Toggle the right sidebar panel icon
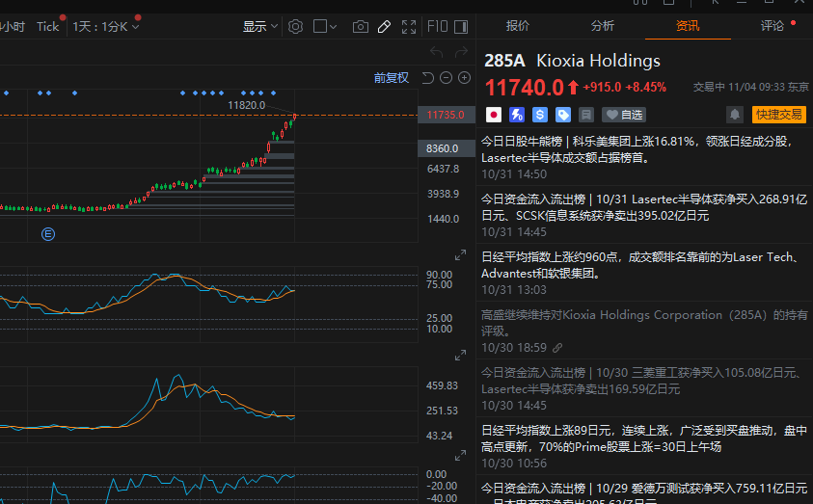This screenshot has width=813, height=504. 461,26
